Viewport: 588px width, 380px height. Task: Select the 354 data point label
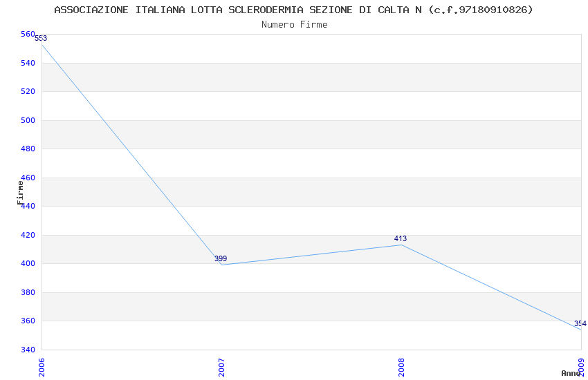[x=580, y=323]
